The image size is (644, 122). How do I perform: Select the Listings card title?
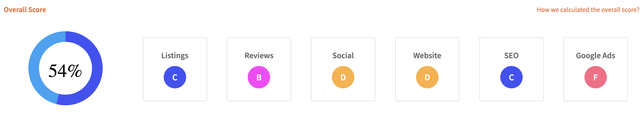175,55
